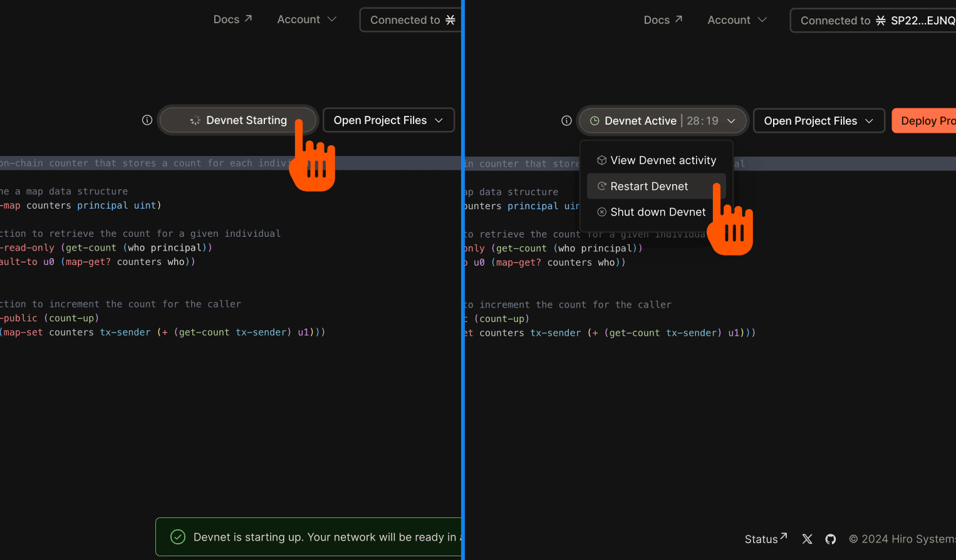Click the cube icon next to View Devnet activity
Viewport: 956px width, 560px height.
coord(601,160)
